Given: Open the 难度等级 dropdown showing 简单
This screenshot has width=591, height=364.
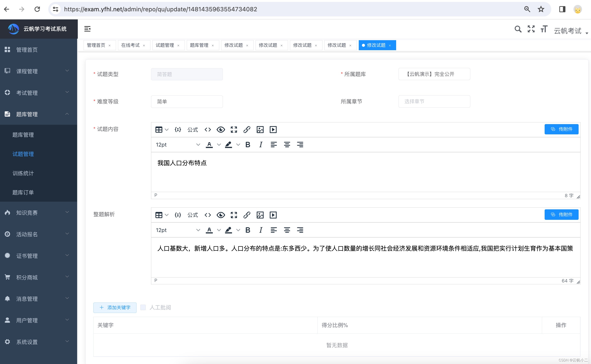Looking at the screenshot, I should click(x=187, y=102).
